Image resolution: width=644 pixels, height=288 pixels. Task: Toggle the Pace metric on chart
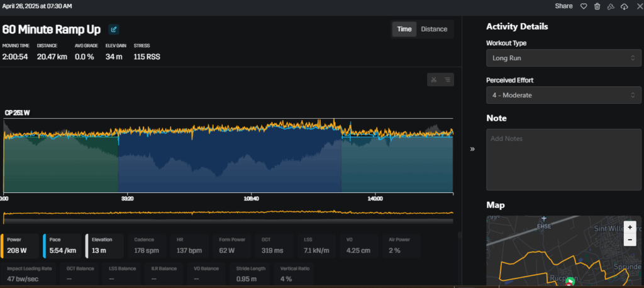coord(62,246)
